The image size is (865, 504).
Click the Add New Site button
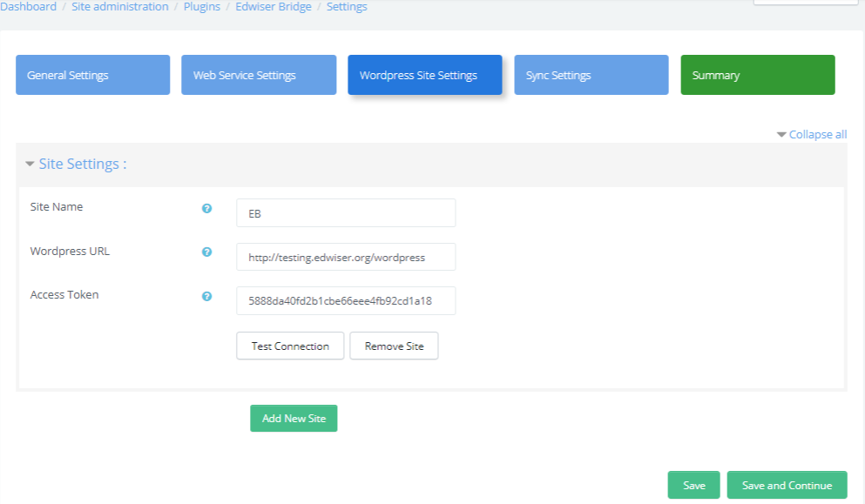294,419
